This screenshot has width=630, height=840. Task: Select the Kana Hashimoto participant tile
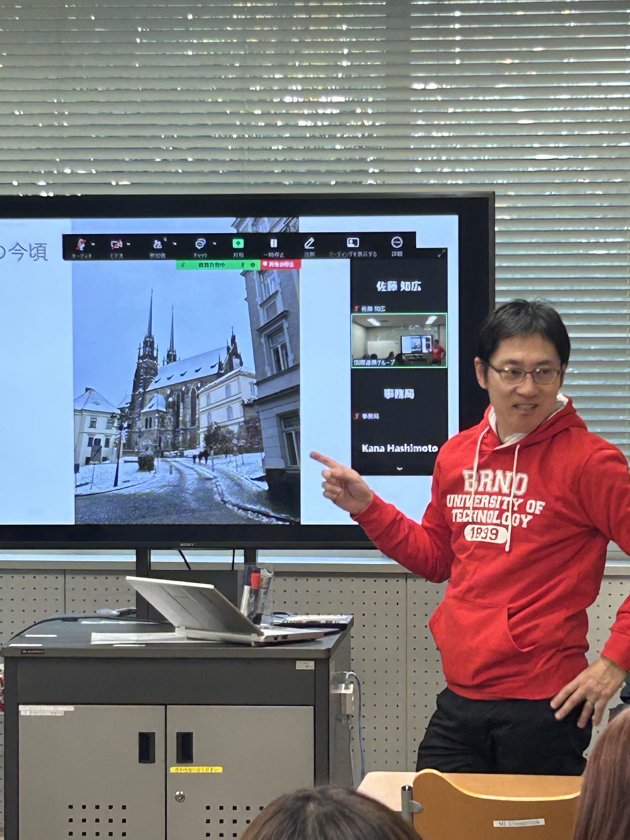point(400,448)
